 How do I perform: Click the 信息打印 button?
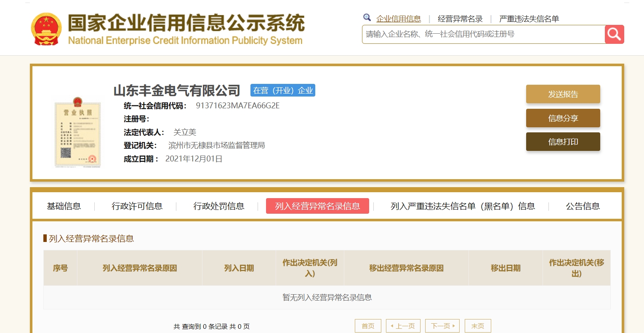[563, 142]
